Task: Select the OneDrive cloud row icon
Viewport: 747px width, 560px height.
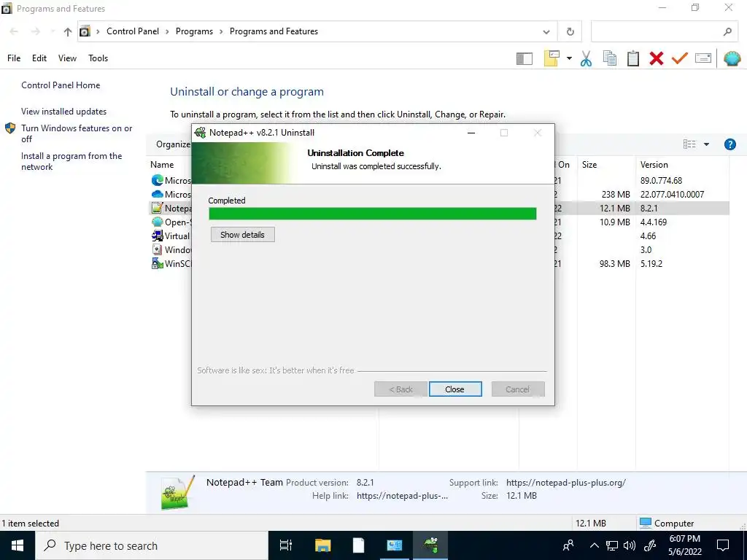Action: [x=158, y=194]
